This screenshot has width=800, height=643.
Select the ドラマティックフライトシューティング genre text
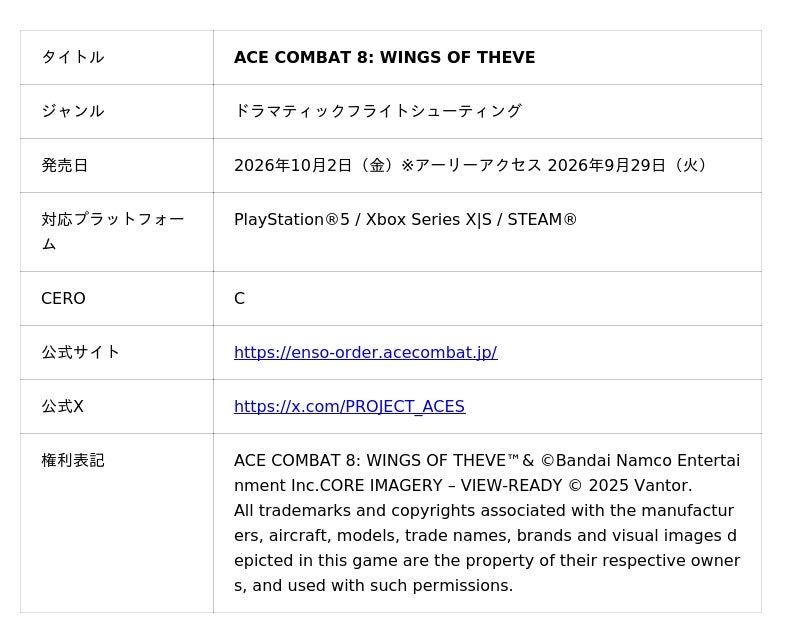(x=378, y=111)
